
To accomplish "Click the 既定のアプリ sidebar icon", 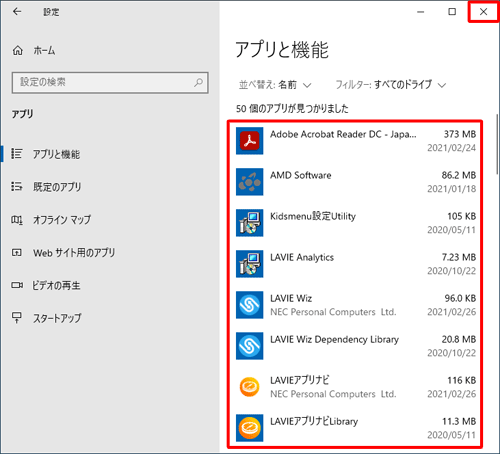I will [x=17, y=186].
